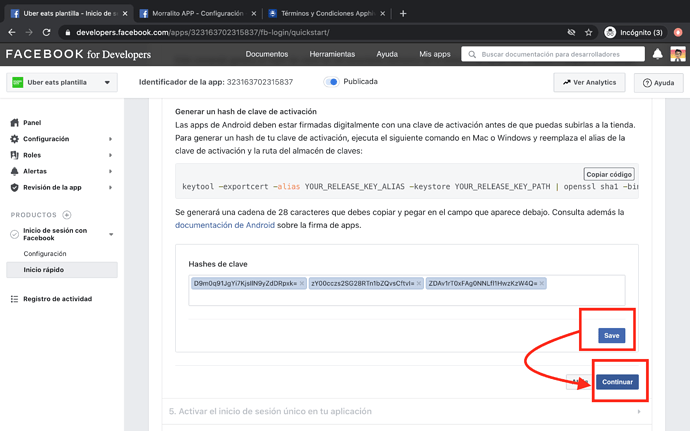Image resolution: width=690 pixels, height=431 pixels.
Task: Switch to the Términos y Condiciones tab
Action: click(x=327, y=14)
